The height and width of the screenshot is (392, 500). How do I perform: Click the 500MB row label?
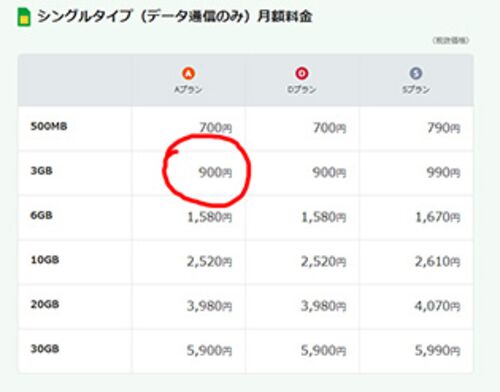(x=49, y=126)
